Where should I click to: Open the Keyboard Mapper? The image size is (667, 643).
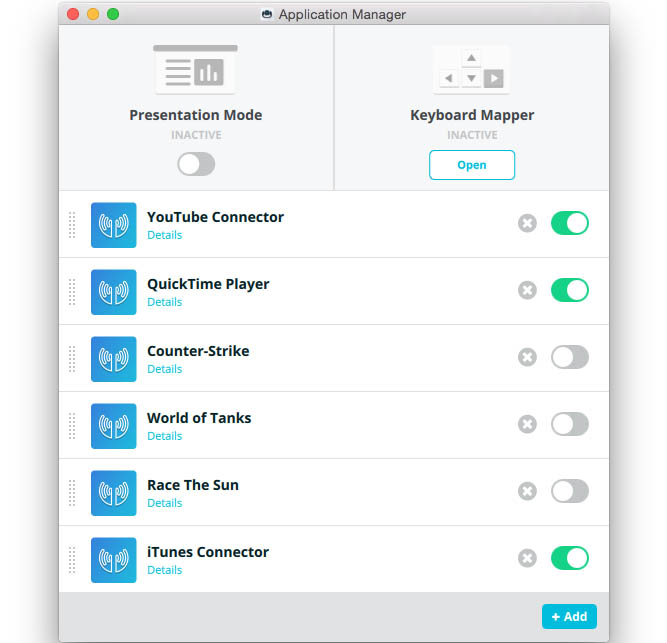coord(472,165)
